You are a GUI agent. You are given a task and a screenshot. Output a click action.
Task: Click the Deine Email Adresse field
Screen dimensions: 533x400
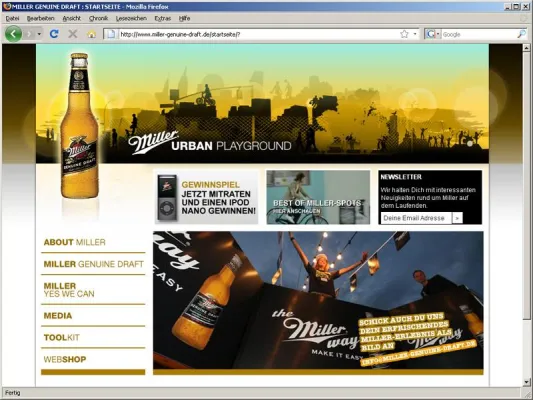tap(416, 218)
